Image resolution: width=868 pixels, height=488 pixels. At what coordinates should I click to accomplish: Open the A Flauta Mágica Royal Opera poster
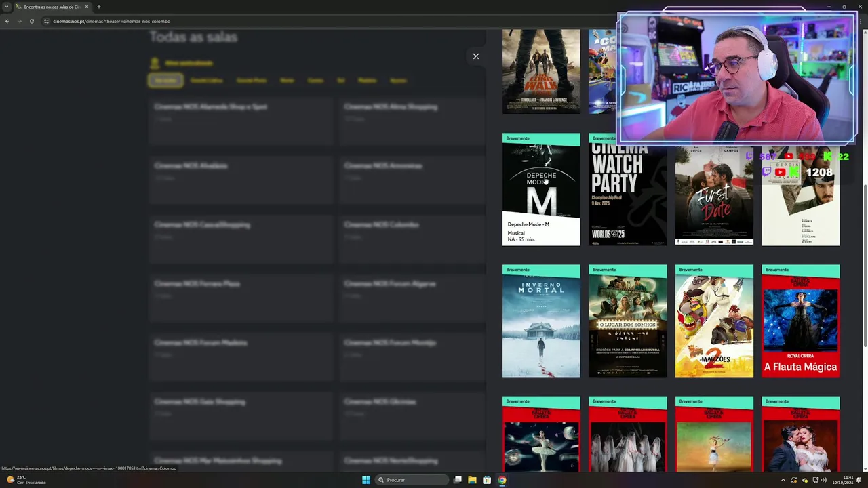pos(801,321)
